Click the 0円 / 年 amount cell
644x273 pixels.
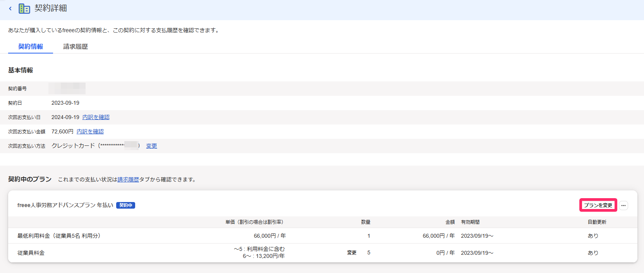coord(445,253)
